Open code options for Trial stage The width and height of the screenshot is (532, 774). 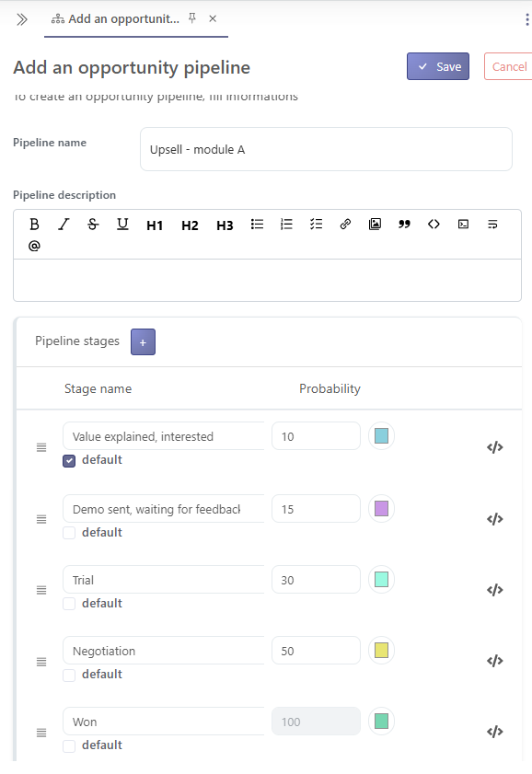(494, 590)
